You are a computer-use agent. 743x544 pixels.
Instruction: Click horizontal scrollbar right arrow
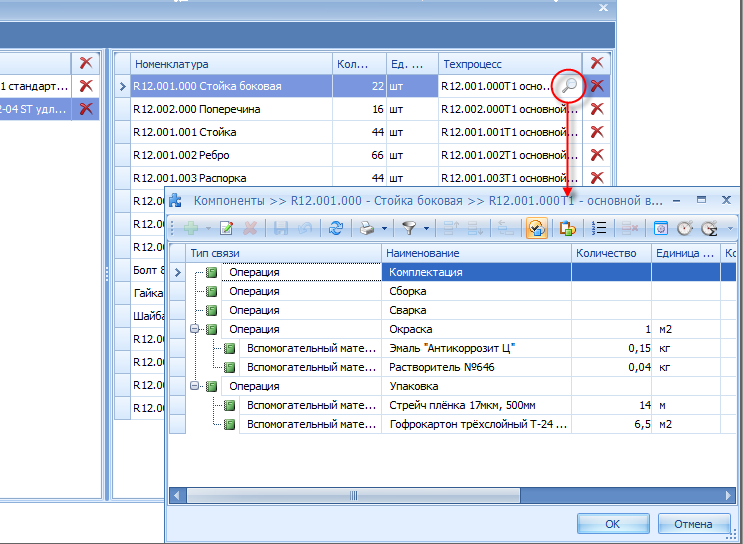tap(728, 496)
